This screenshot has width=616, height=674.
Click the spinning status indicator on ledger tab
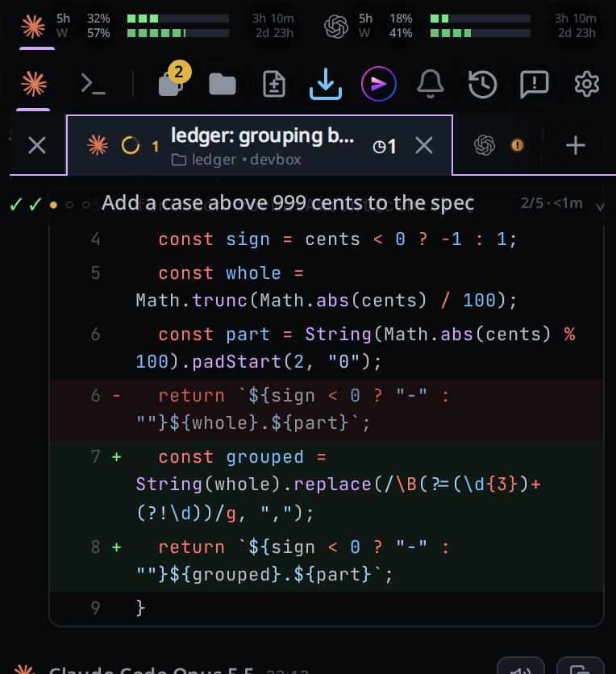[x=131, y=145]
